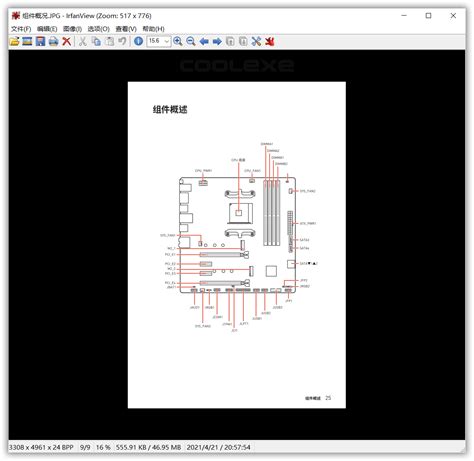The height and width of the screenshot is (461, 474).
Task: Click the Zoom in magnifier icon
Action: tap(178, 41)
